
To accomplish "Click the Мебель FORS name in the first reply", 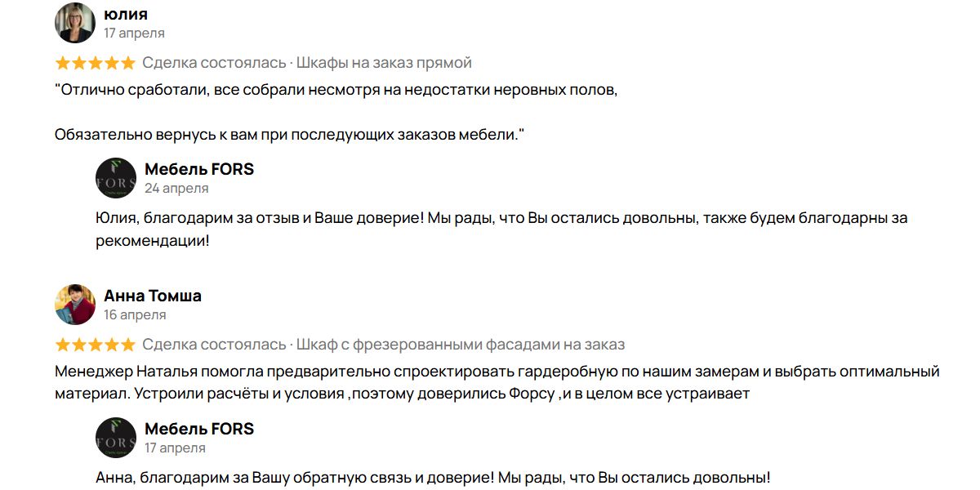I will click(x=199, y=169).
